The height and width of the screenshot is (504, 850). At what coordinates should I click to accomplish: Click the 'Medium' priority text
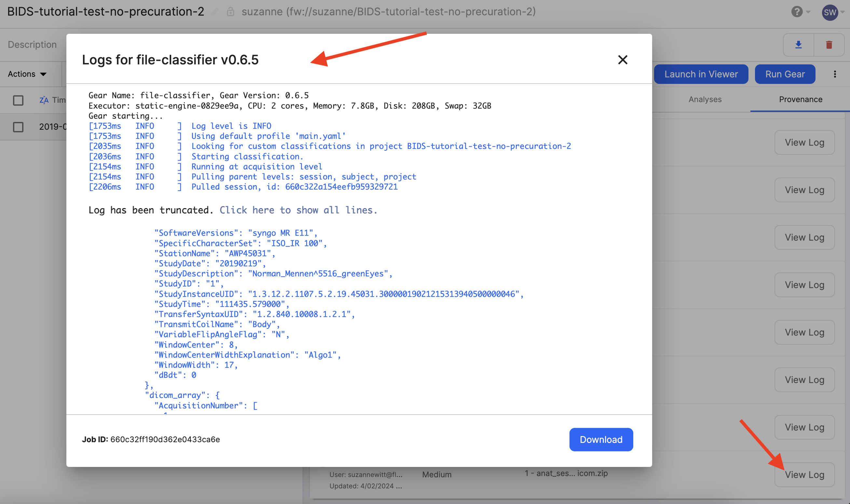coord(436,474)
